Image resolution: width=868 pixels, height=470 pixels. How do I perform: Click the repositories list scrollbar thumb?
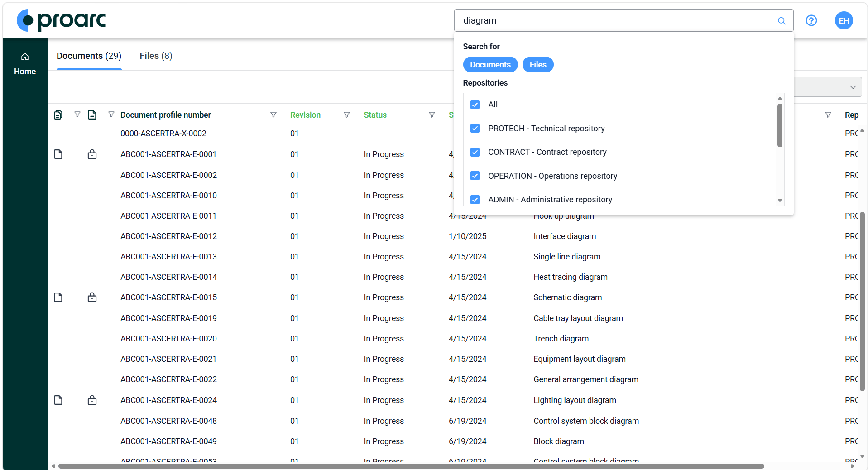[780, 125]
